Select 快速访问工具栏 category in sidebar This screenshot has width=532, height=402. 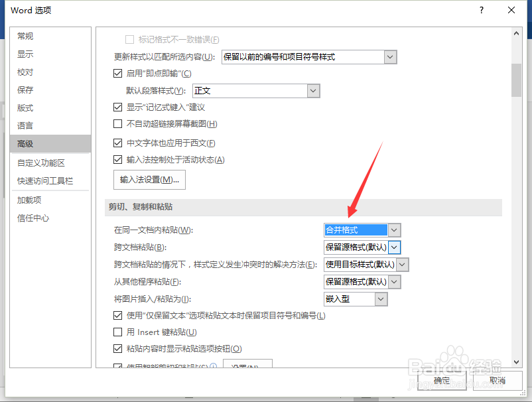(x=50, y=181)
